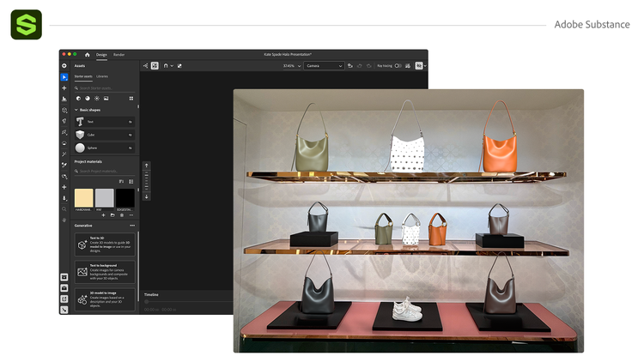Switch assets to grid view icon
The image size is (644, 362).
(130, 99)
